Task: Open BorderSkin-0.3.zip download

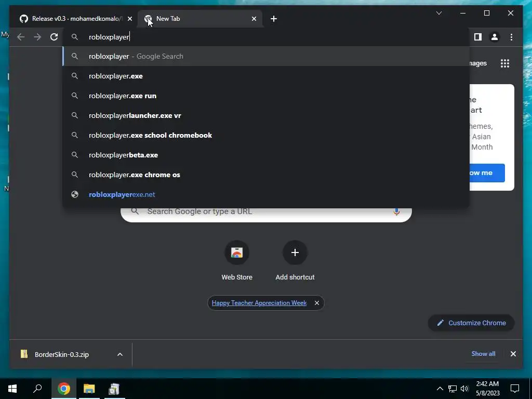Action: (62, 354)
